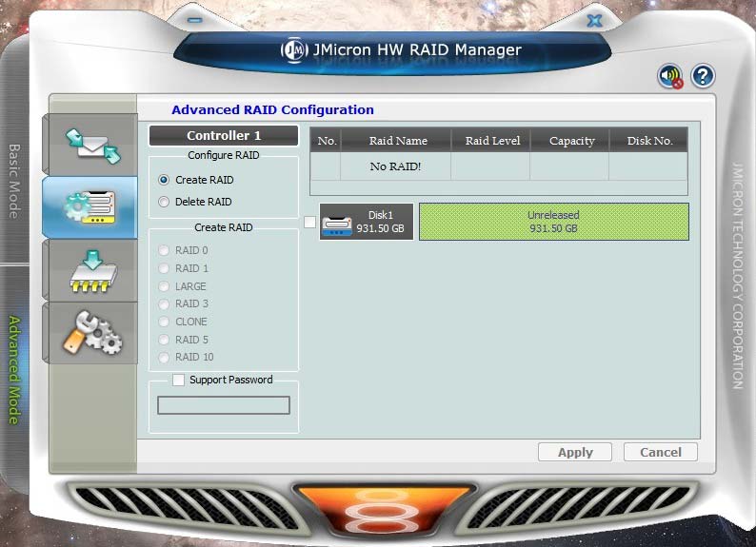
Task: Open help with the question mark icon
Action: 703,76
